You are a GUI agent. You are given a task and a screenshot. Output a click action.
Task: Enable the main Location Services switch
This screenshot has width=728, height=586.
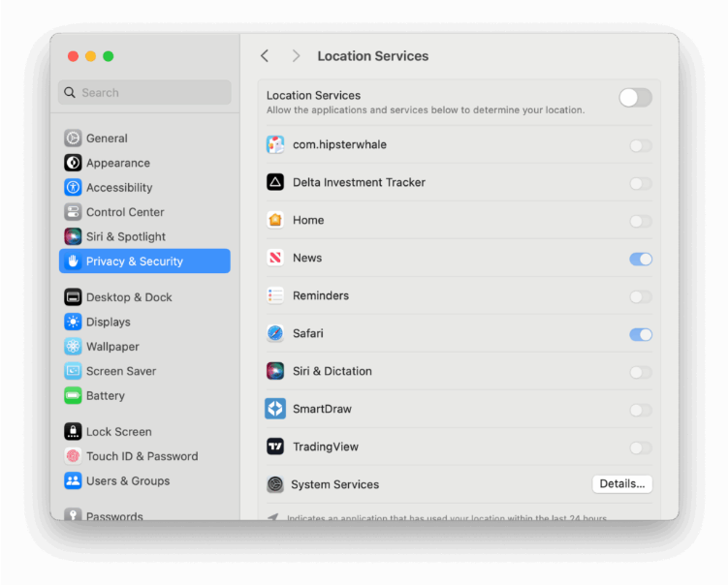[636, 98]
